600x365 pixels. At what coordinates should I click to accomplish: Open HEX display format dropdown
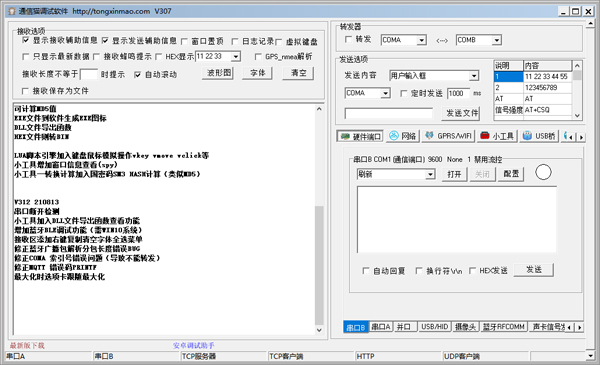click(x=236, y=57)
